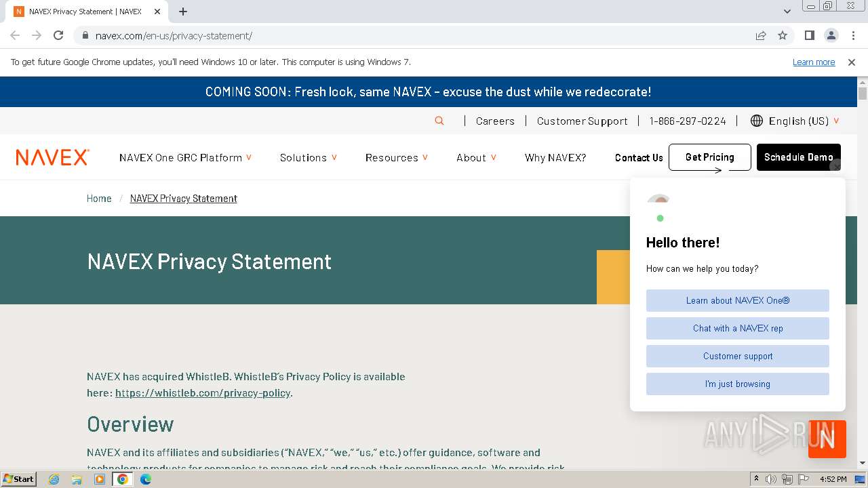Click the taskbar clock 4:52 PM
Viewport: 868px width, 488px height.
point(833,479)
